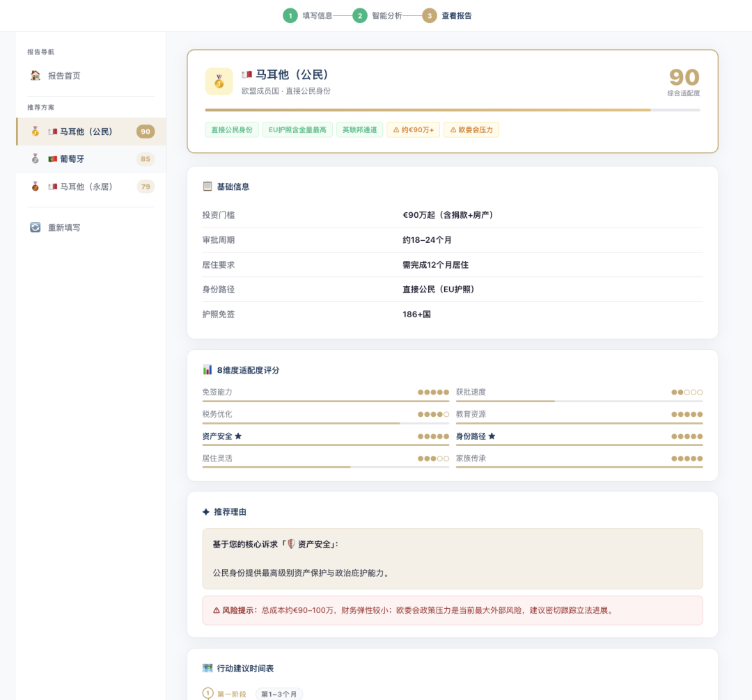Click the gold medal icon in sidebar
This screenshot has height=700, width=752.
pyautogui.click(x=36, y=132)
